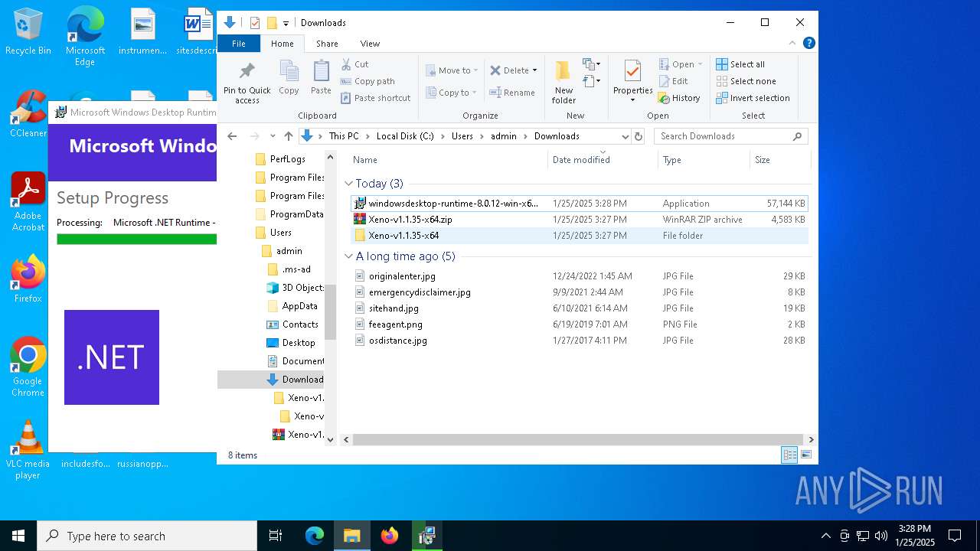Create a New folder
Image resolution: width=980 pixels, height=551 pixels.
pos(563,81)
